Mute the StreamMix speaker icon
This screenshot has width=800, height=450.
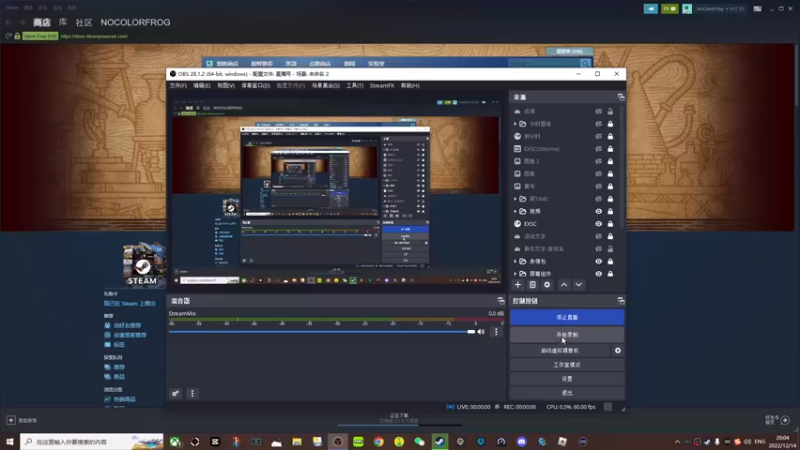pos(481,332)
